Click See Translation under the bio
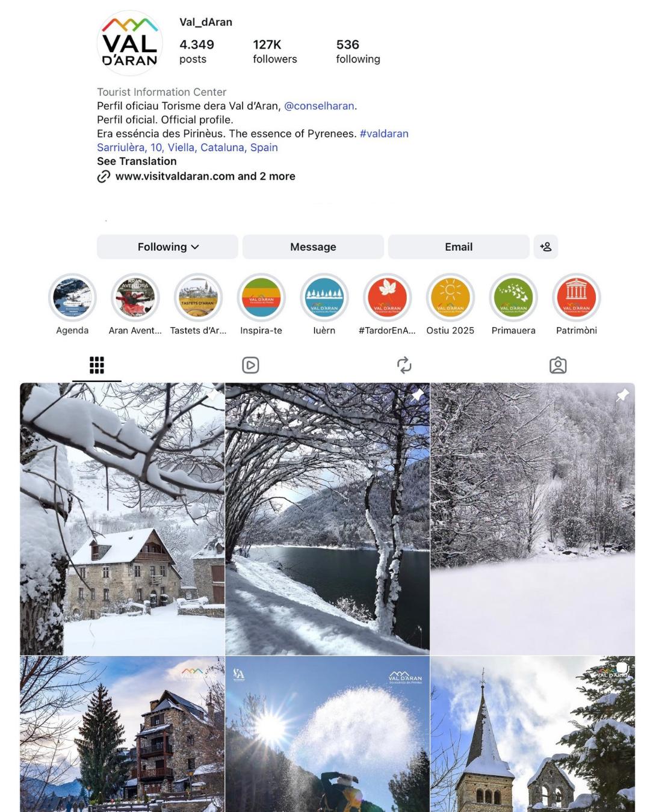The image size is (650, 812). (x=137, y=161)
